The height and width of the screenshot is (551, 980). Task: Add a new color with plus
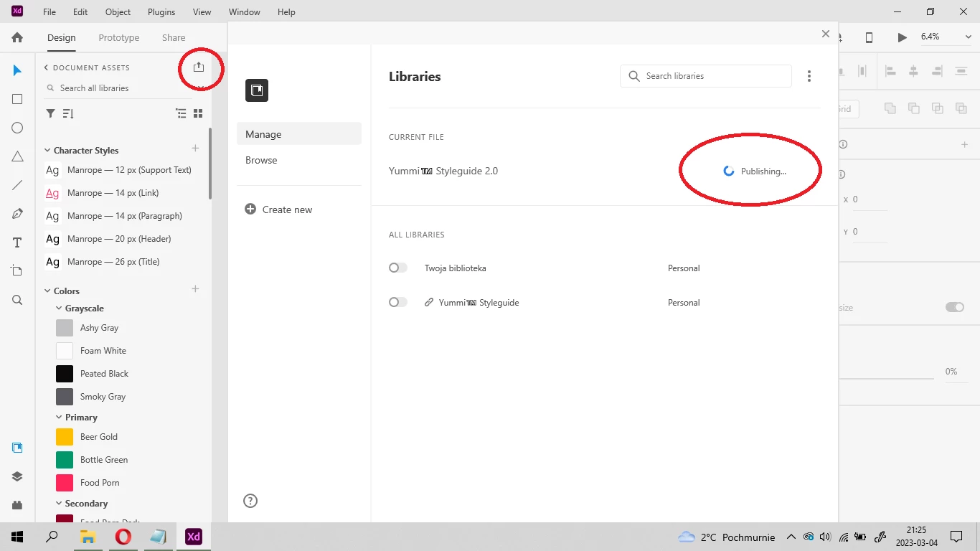[195, 289]
